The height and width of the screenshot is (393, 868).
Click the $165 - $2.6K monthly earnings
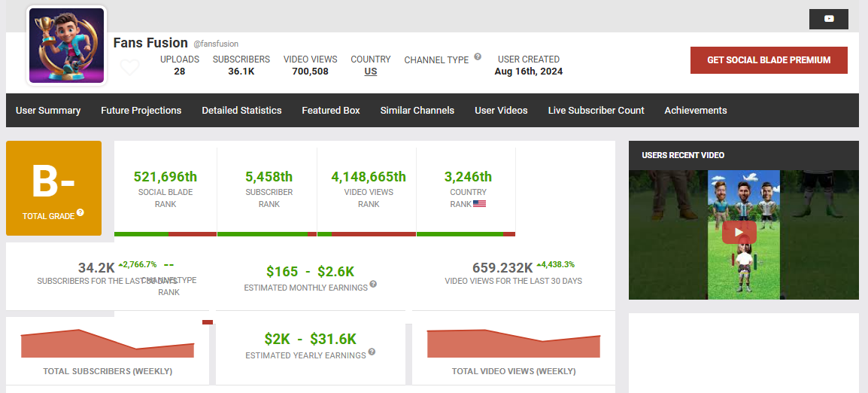310,272
